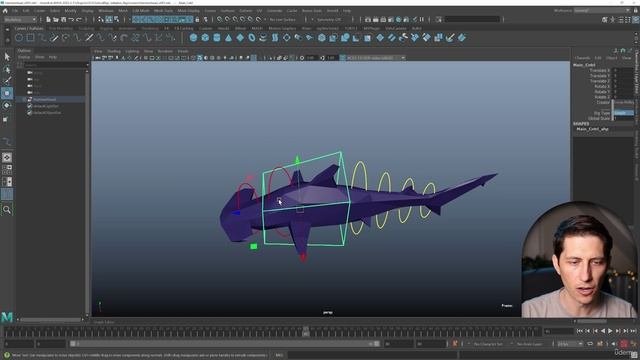The image size is (640, 360).
Task: Click the Outliner search field
Action: pos(55,65)
